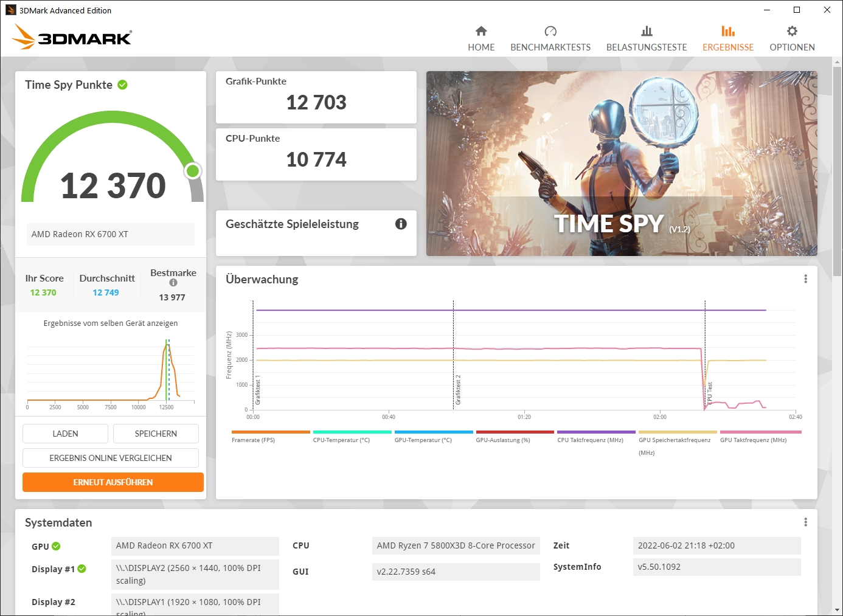Click the green checkmark next to Time Spy Punkte
The image size is (843, 616).
coord(123,85)
